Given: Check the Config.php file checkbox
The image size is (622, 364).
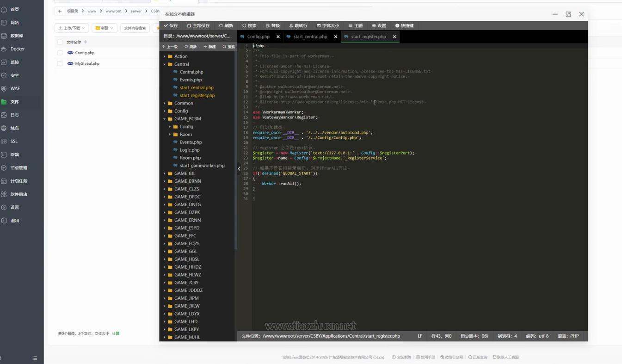Looking at the screenshot, I should (60, 53).
